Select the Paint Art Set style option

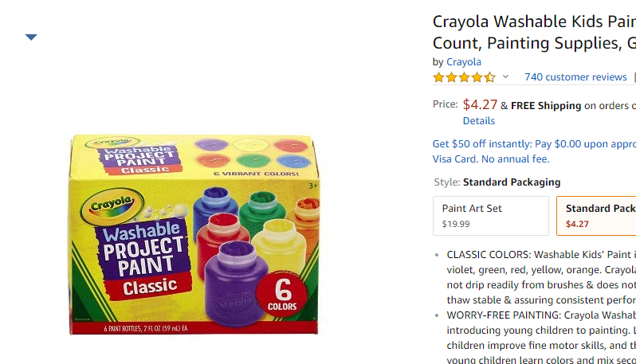point(491,216)
